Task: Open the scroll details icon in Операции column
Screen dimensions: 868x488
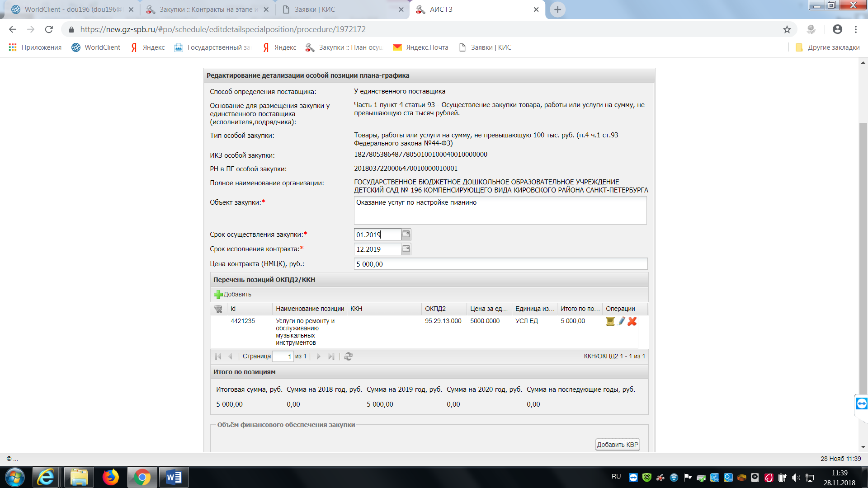Action: click(610, 321)
